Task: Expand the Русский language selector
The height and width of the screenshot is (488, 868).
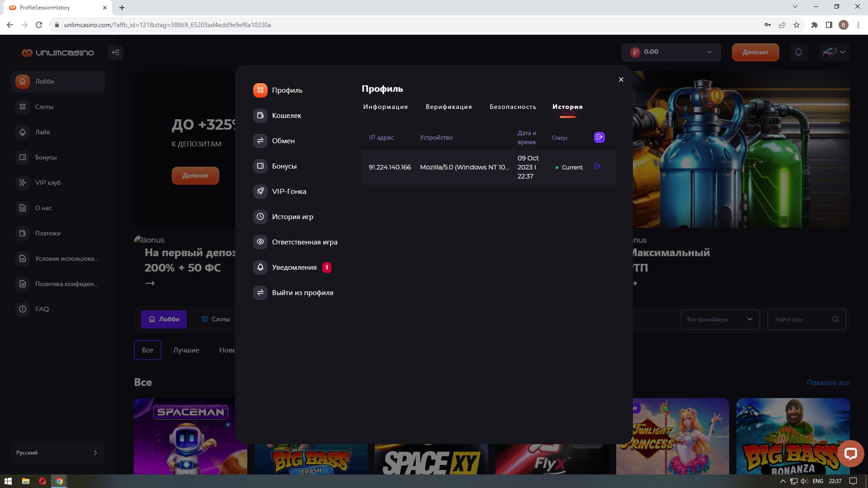Action: [57, 453]
